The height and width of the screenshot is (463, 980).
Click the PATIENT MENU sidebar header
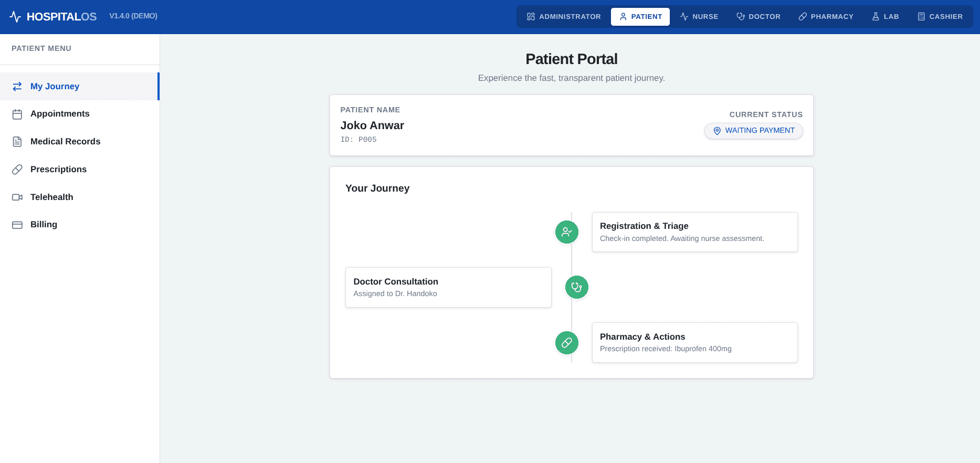coord(41,48)
